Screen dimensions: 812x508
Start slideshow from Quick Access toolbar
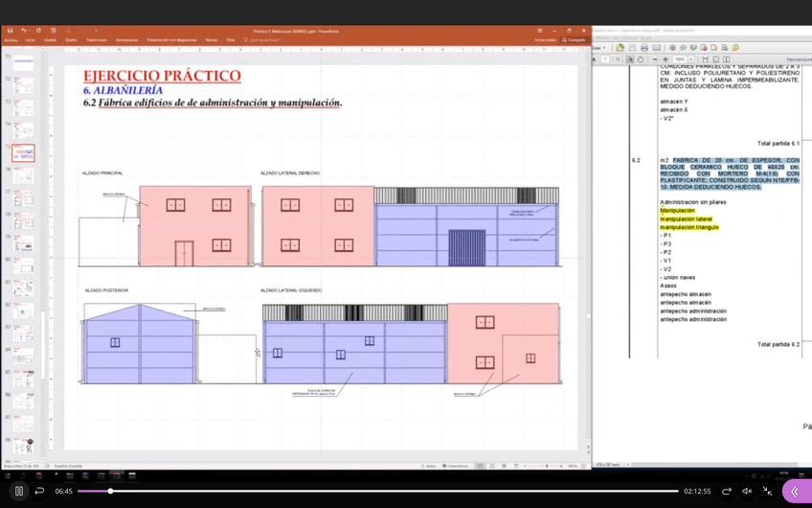[x=54, y=31]
